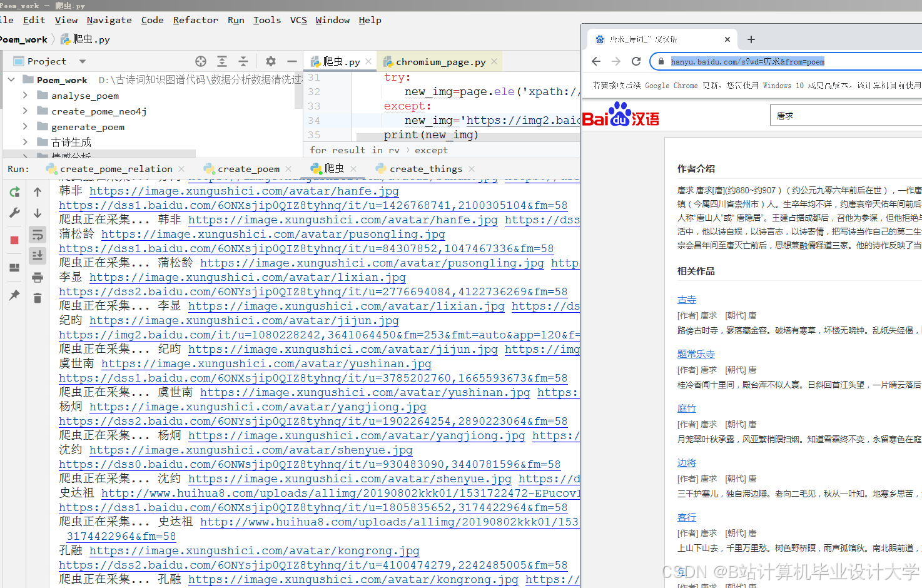Open the 古寺 poem link
This screenshot has height=588, width=922.
coord(686,299)
